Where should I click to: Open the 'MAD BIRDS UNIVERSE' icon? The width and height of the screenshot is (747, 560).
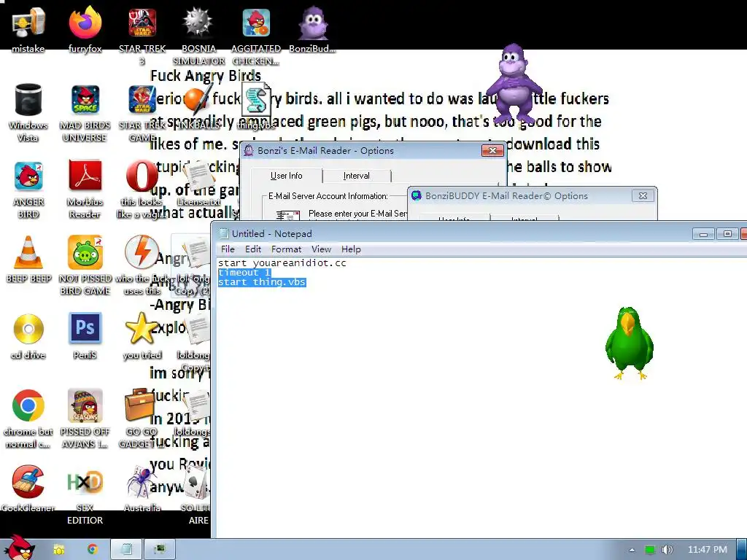[85, 99]
